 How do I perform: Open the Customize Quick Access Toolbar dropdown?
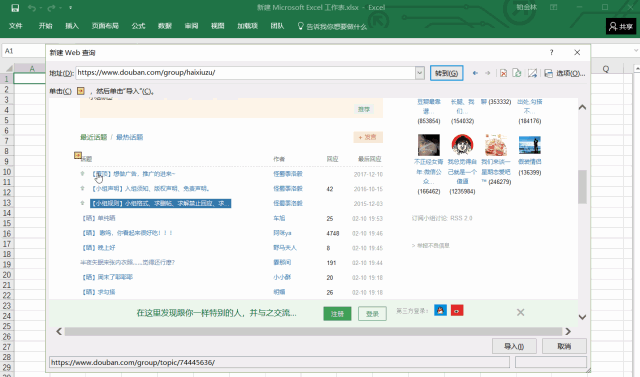click(x=70, y=8)
